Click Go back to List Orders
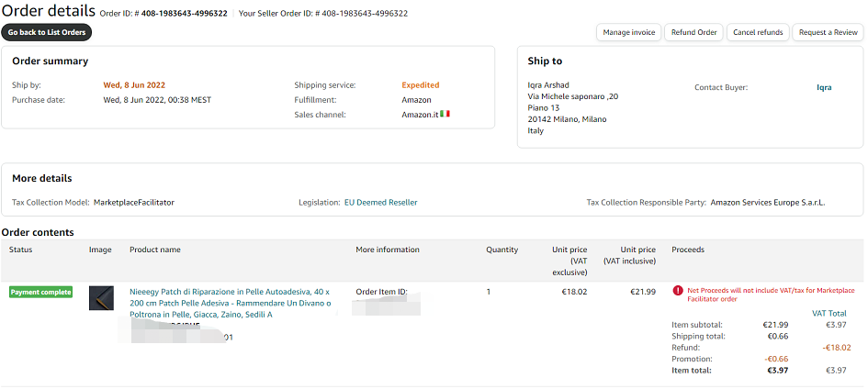 pos(47,32)
